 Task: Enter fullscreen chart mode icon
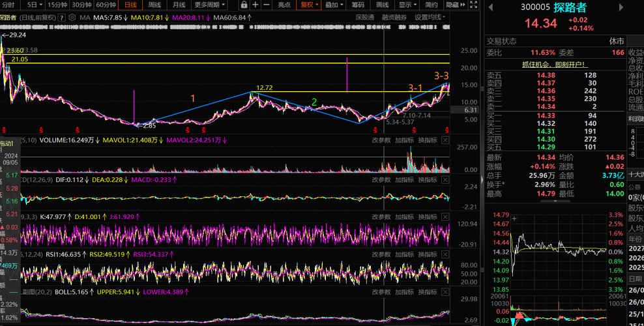[x=474, y=5]
